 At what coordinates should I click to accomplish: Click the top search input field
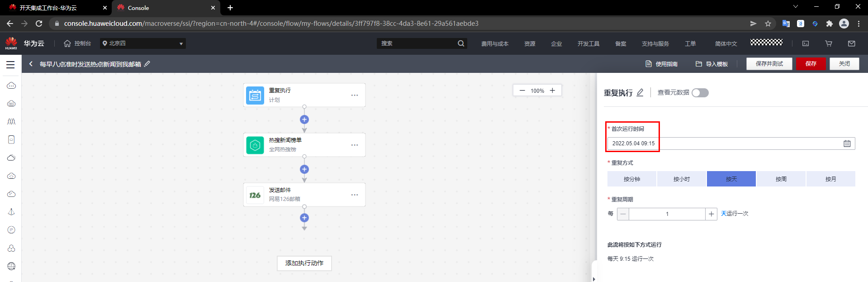coord(417,43)
